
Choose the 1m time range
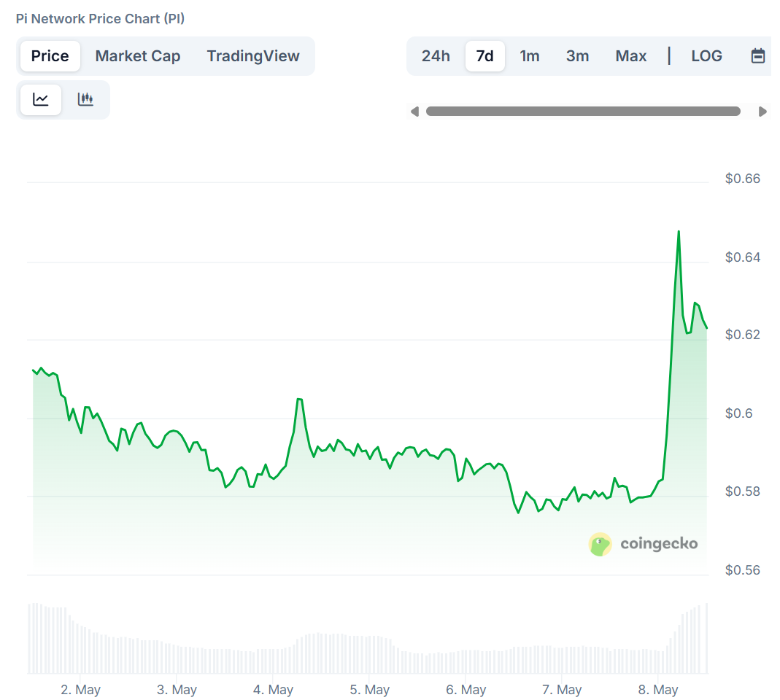(530, 56)
